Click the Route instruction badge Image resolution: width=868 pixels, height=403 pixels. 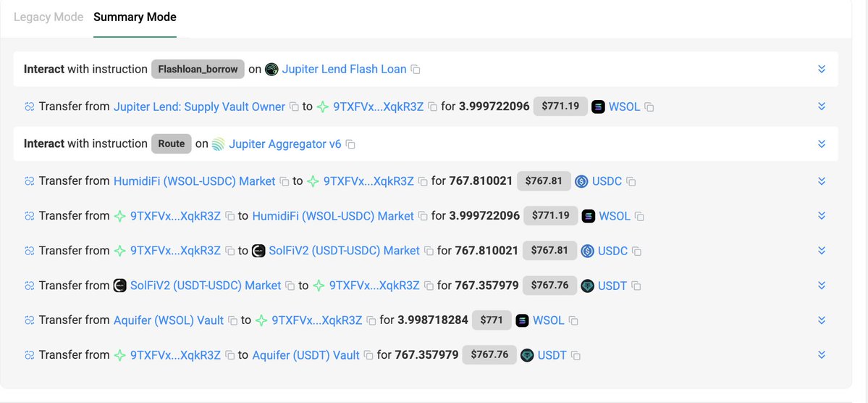pos(172,144)
